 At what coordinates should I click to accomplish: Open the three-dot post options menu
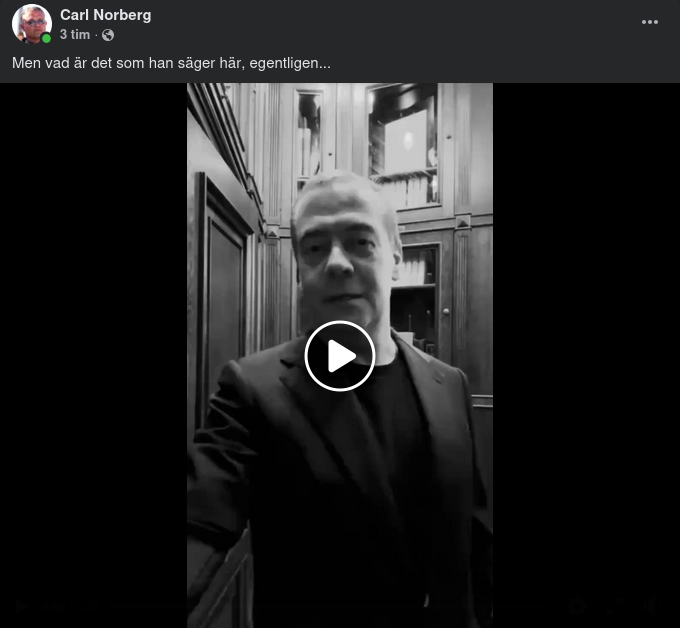click(650, 22)
